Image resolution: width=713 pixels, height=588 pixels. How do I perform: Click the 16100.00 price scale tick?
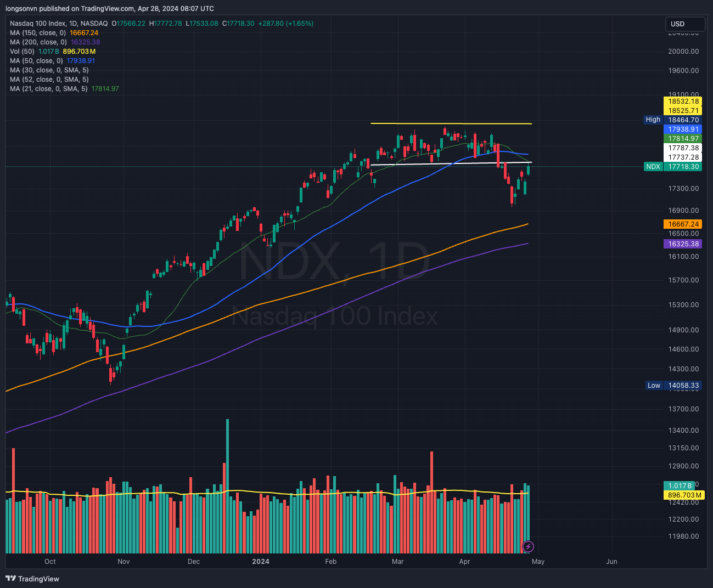[x=683, y=257]
